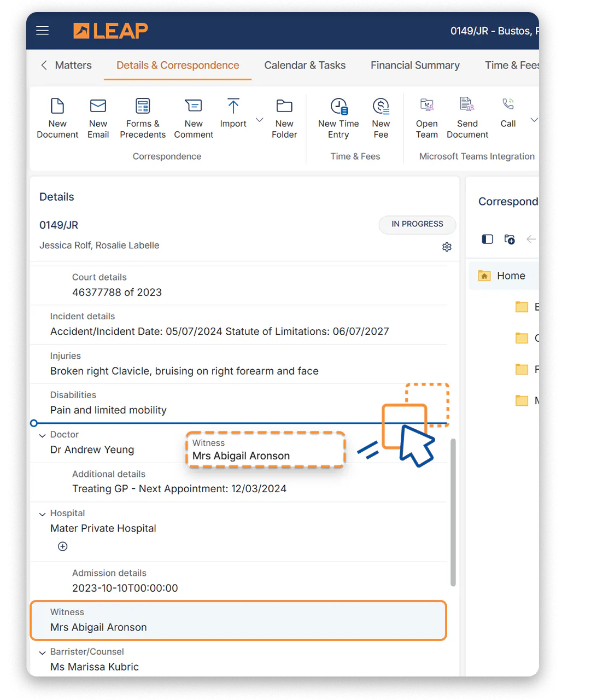Click Ms Marissa Kubric
This screenshot has width=597, height=700.
click(x=95, y=667)
